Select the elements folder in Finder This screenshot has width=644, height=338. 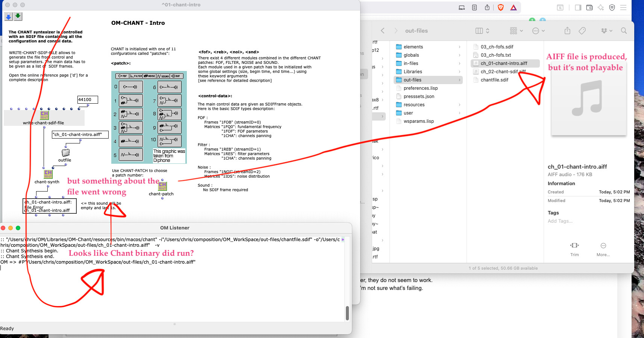coord(428,47)
